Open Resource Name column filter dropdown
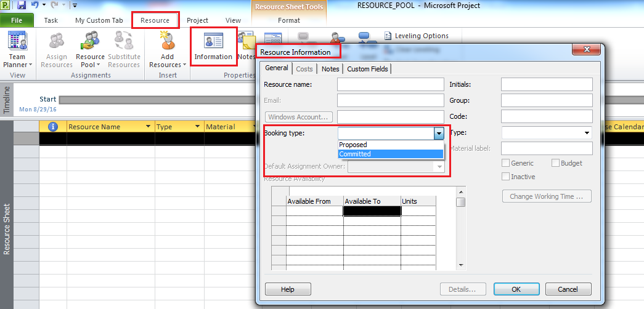This screenshot has height=309, width=644. (149, 127)
